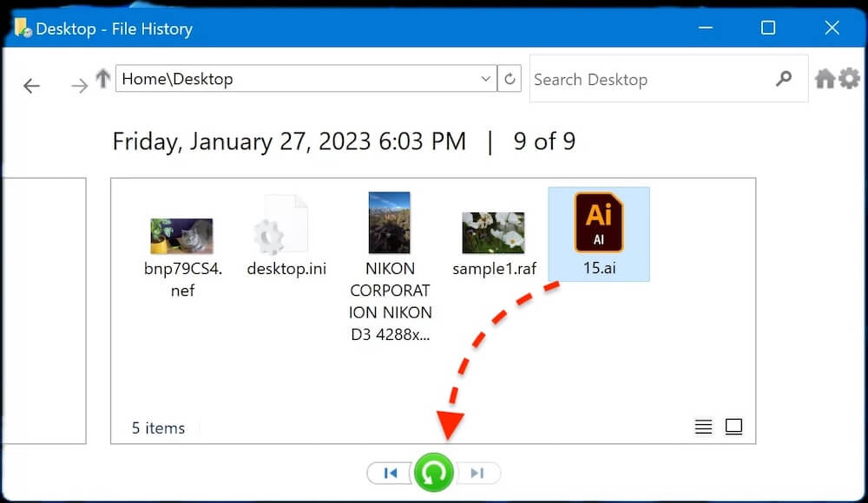Navigate forward with the right arrow
Viewport: 868px width, 503px height.
pyautogui.click(x=79, y=85)
